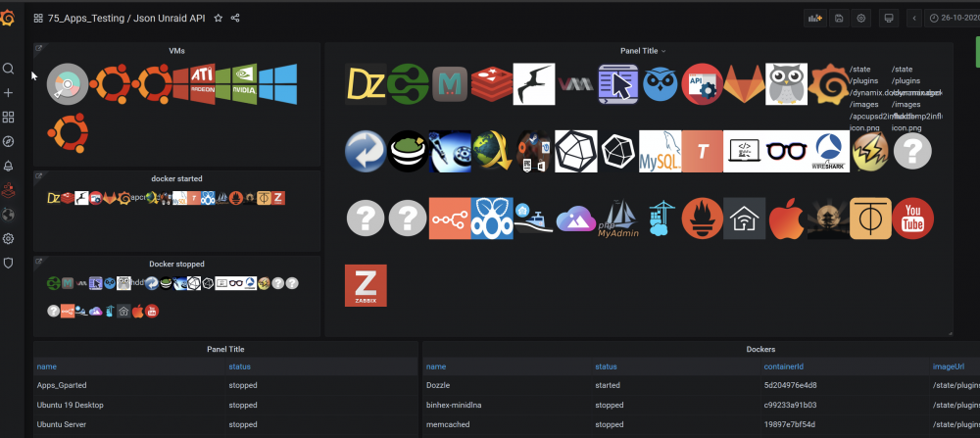Share the dashboard via share icon
The width and height of the screenshot is (980, 438).
(235, 18)
